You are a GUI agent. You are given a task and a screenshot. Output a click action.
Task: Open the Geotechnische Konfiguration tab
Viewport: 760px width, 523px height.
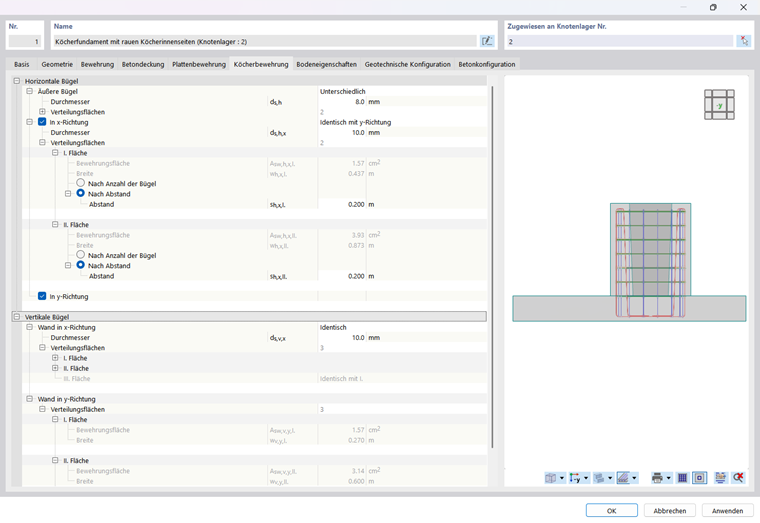coord(408,64)
